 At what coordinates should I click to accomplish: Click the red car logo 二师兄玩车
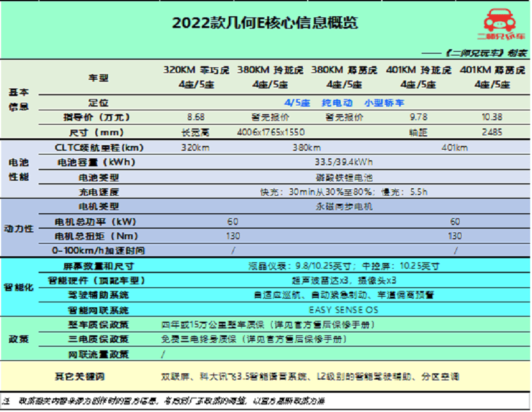coord(500,24)
